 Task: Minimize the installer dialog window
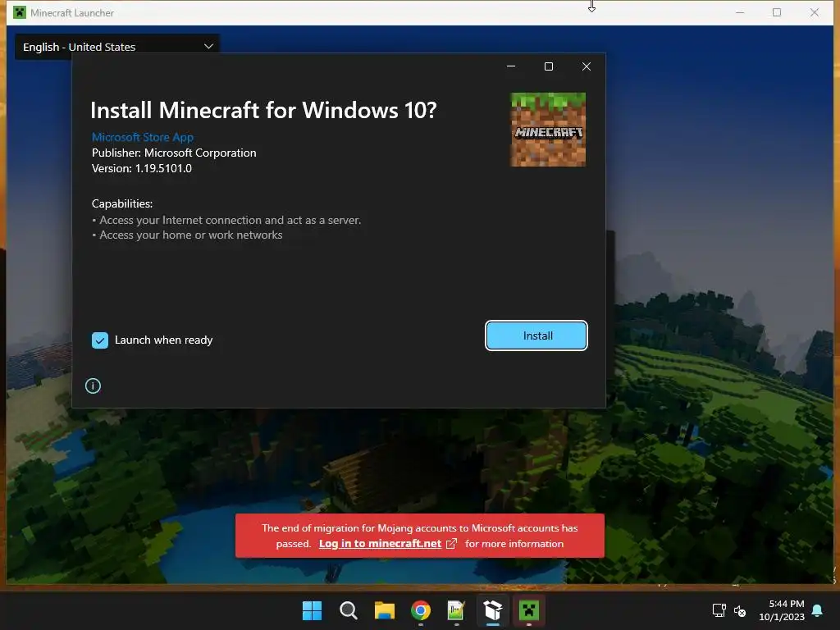click(511, 66)
